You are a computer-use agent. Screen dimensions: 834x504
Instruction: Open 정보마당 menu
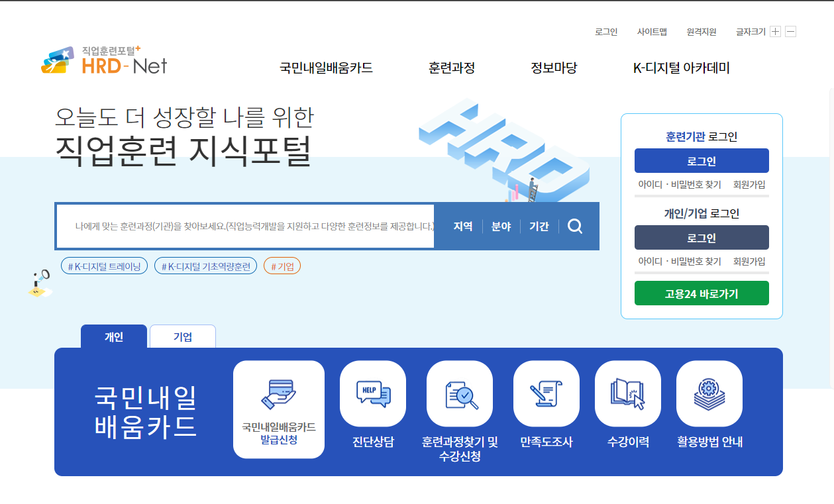554,68
